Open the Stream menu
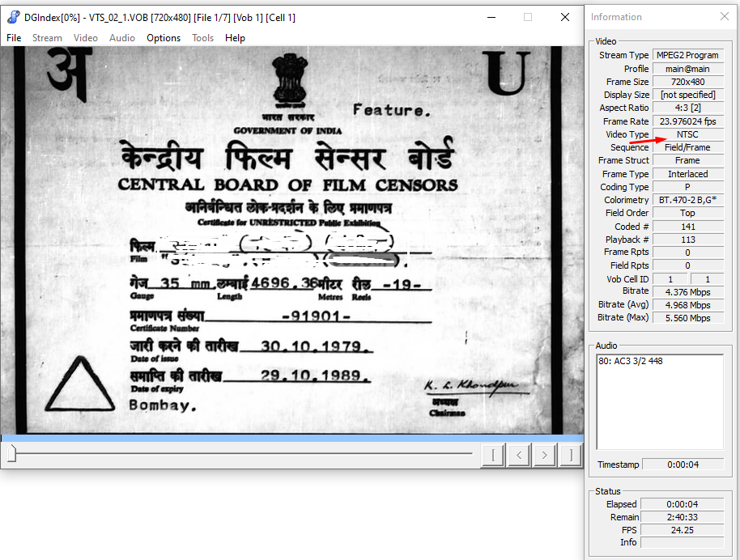This screenshot has width=740, height=560. 47,38
